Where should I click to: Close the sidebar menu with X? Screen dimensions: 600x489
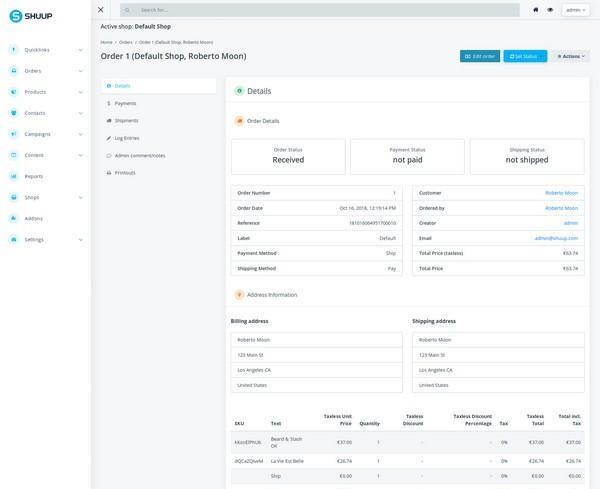[101, 10]
